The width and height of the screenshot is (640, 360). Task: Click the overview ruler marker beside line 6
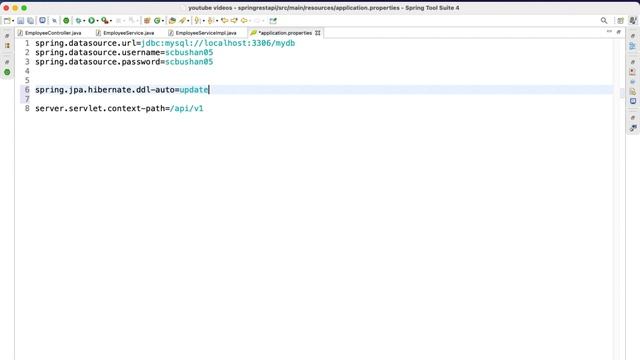point(622,93)
